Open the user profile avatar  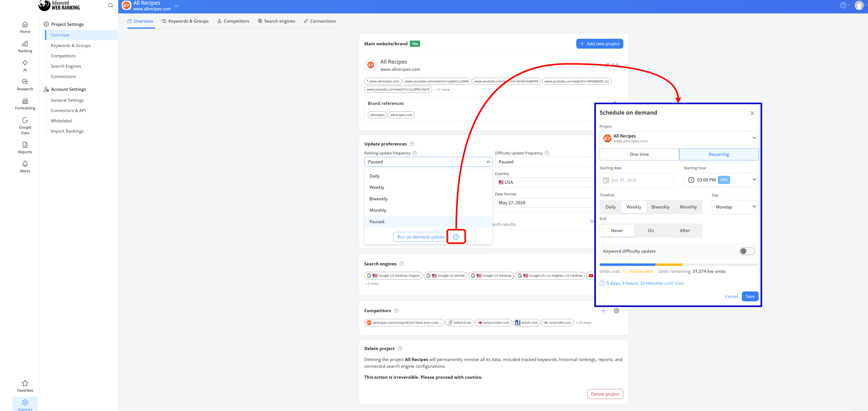[859, 5]
